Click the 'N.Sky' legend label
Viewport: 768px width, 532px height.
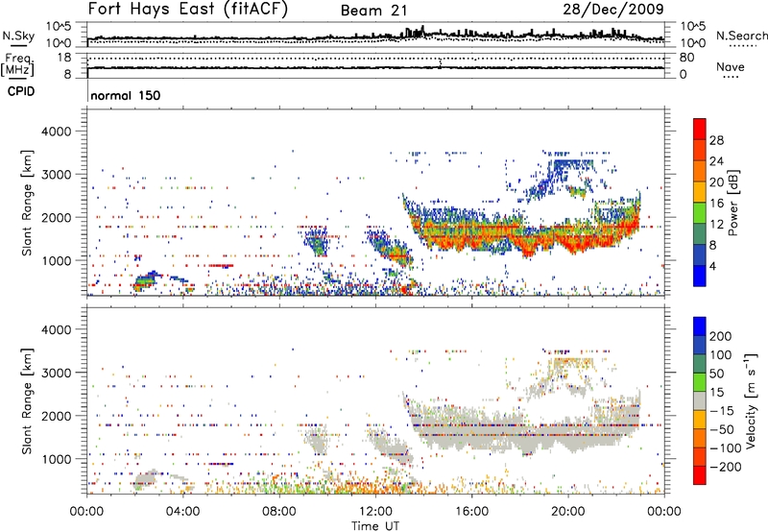pos(18,36)
